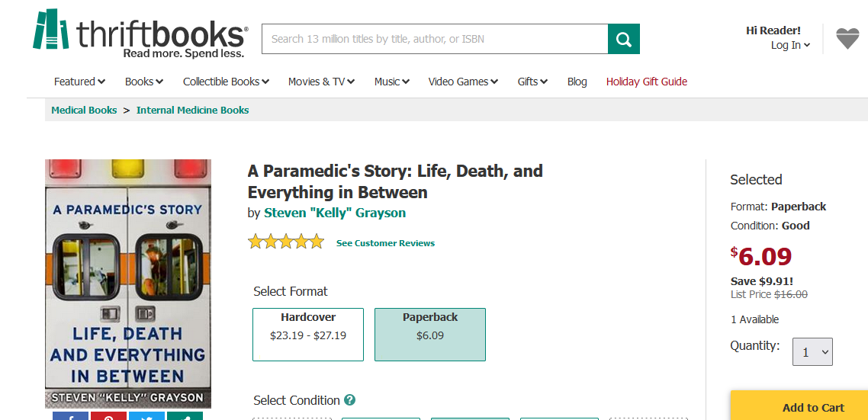Select the Hardcover format option
The image size is (868, 420).
pyautogui.click(x=308, y=334)
